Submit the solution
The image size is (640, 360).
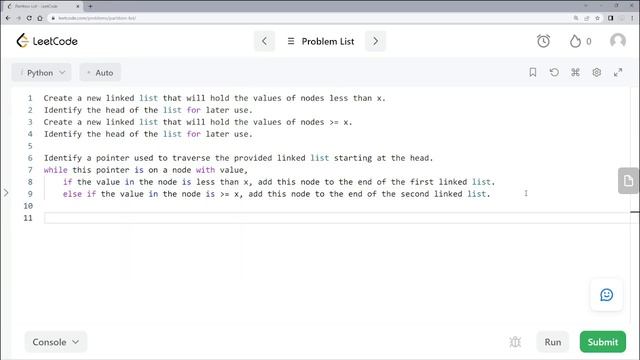tap(603, 342)
